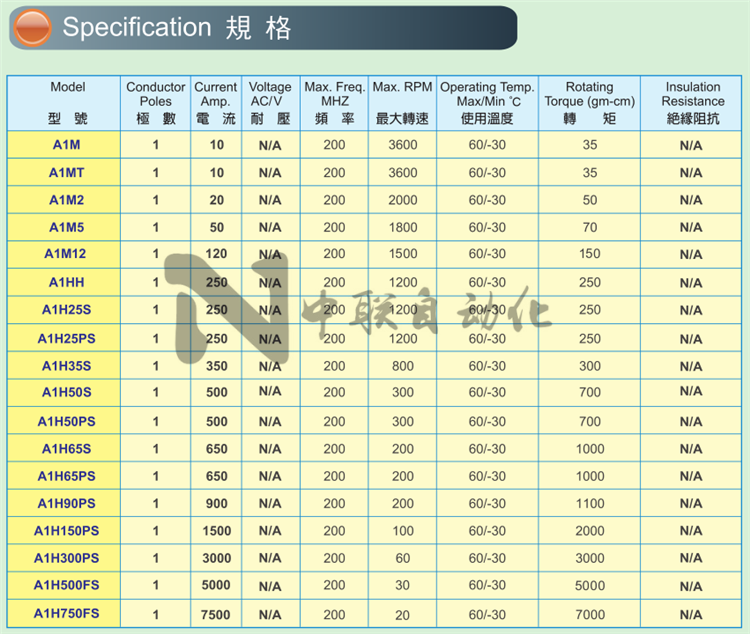Click Max RPM 800 in A1H35S row

click(403, 366)
